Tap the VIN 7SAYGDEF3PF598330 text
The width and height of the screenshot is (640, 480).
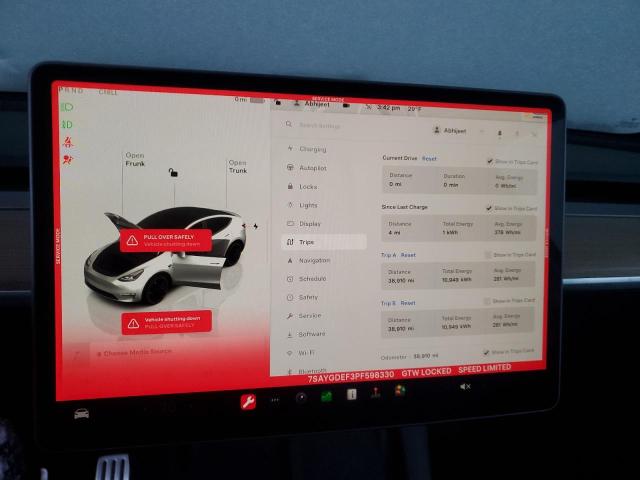click(351, 376)
